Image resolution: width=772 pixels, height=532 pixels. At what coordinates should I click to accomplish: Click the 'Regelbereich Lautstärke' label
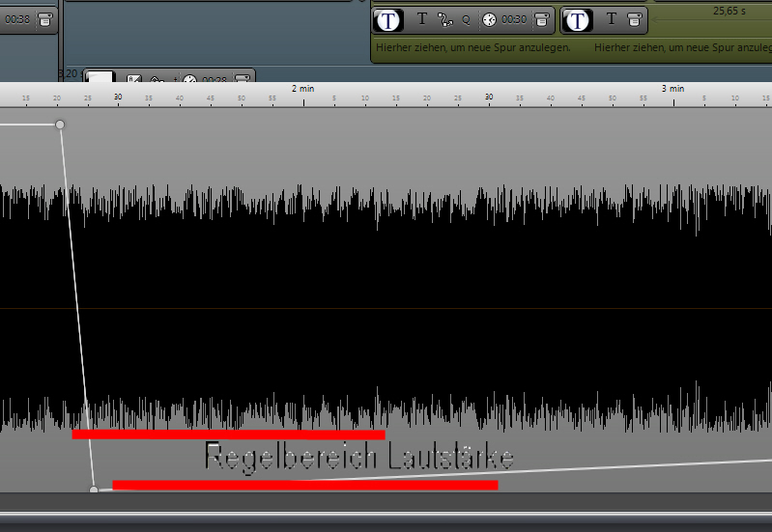click(358, 458)
